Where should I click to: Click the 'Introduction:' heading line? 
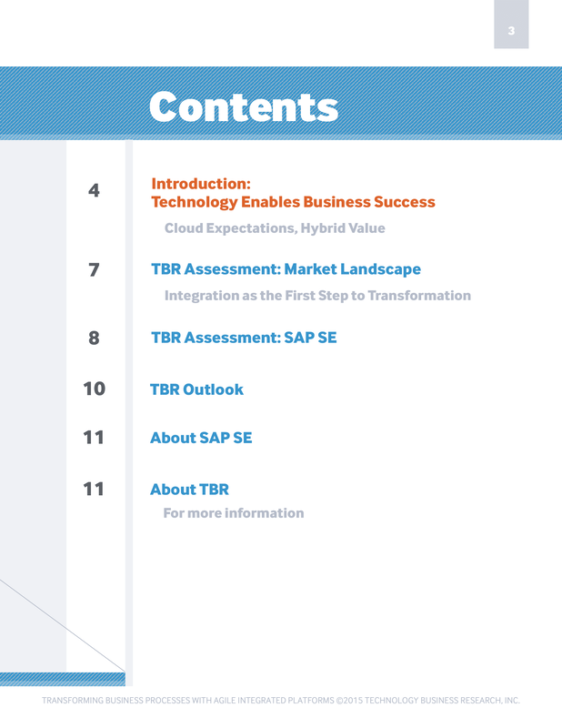200,183
